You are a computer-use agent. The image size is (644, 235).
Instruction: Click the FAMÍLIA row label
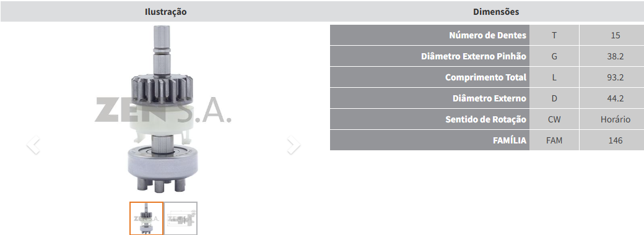coord(510,140)
